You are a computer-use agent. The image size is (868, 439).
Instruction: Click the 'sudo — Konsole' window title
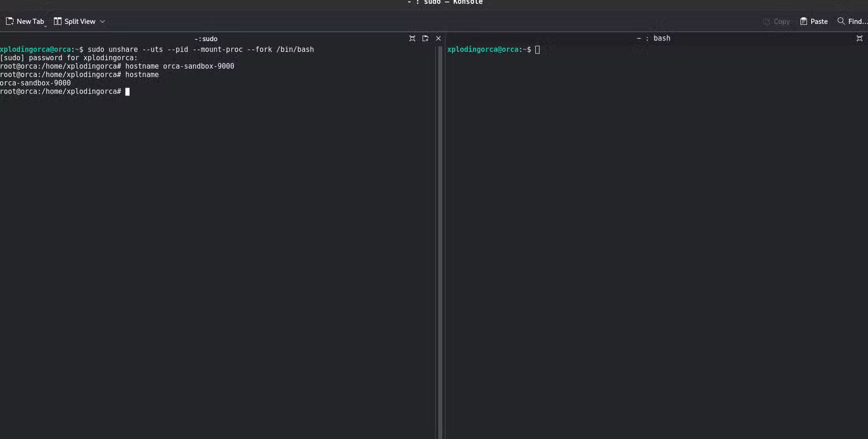[445, 2]
